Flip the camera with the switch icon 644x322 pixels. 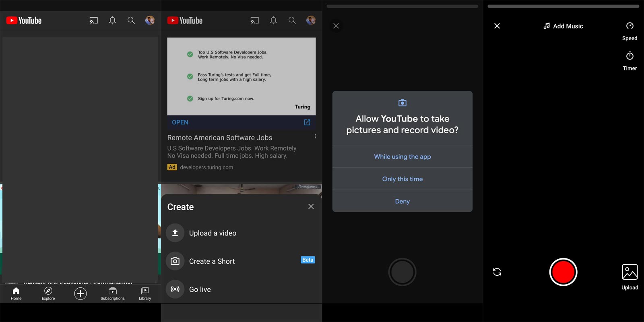[497, 272]
